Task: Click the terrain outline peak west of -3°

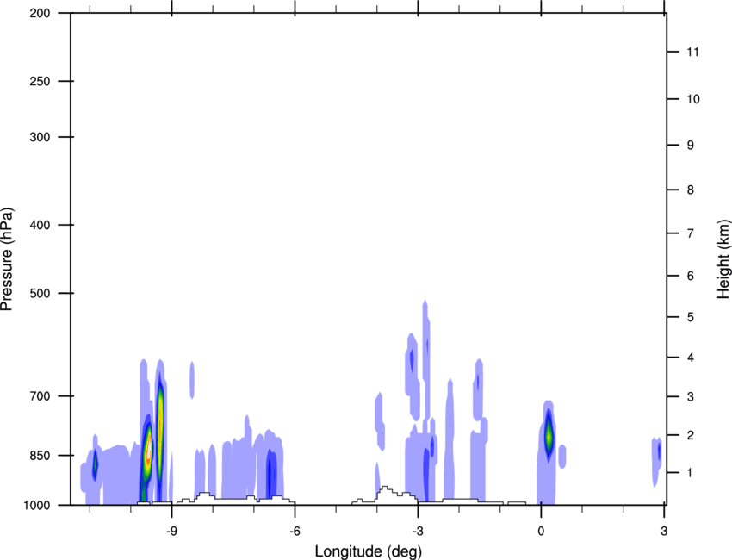Action: (385, 489)
